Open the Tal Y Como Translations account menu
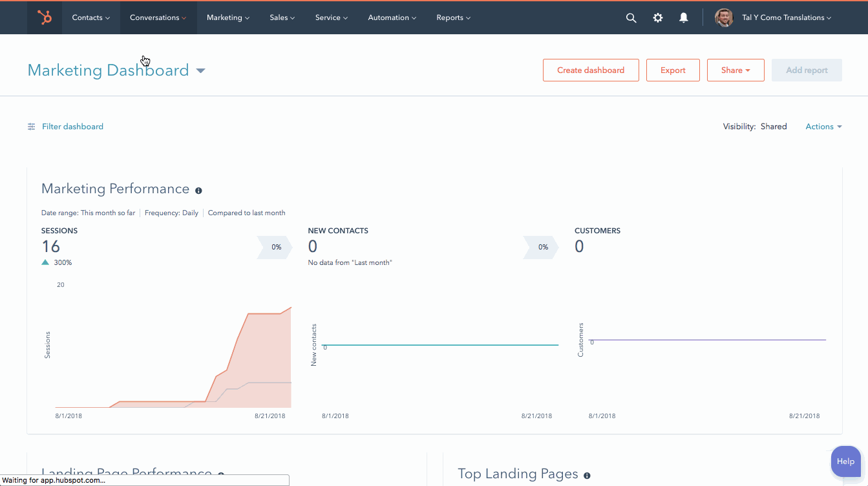Screen dimensions: 868x486 click(786, 18)
